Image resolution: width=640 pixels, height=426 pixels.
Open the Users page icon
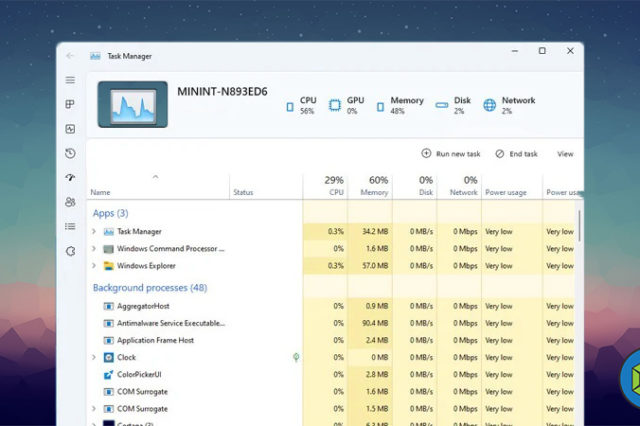click(x=70, y=202)
